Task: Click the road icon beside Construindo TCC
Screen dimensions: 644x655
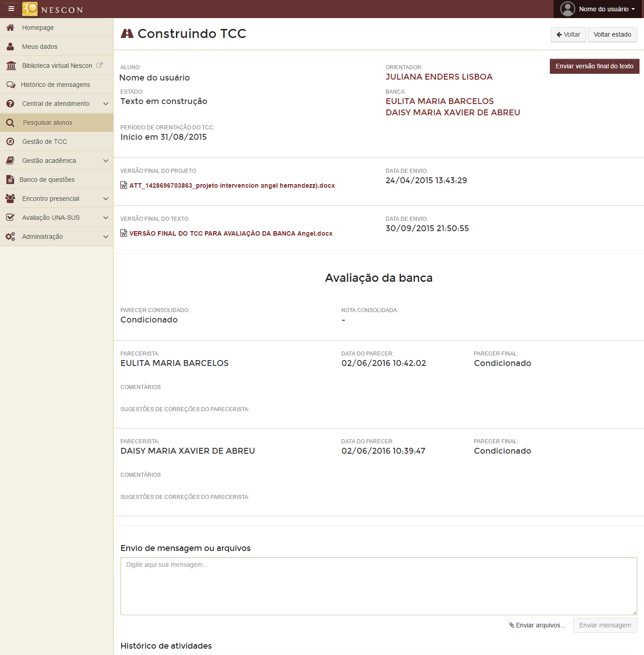Action: [x=127, y=33]
